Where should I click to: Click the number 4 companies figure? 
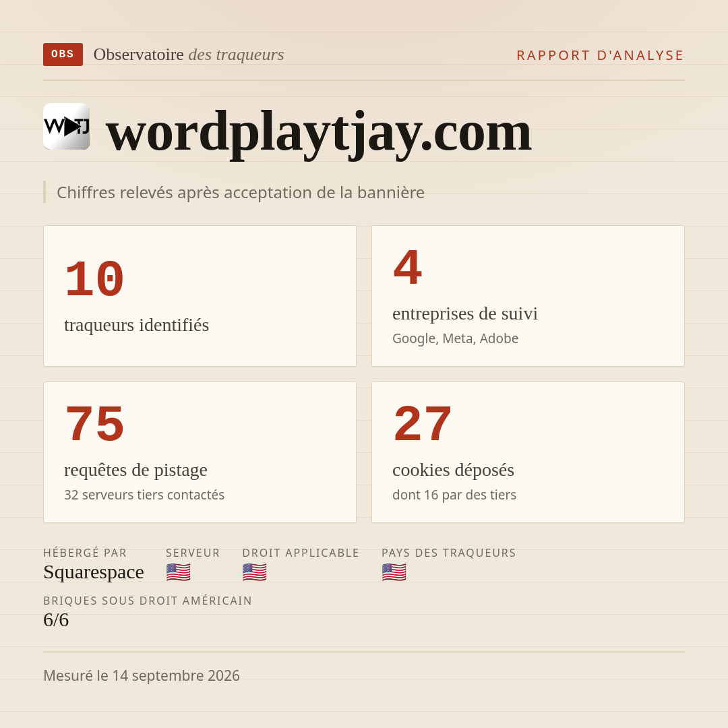coord(408,268)
